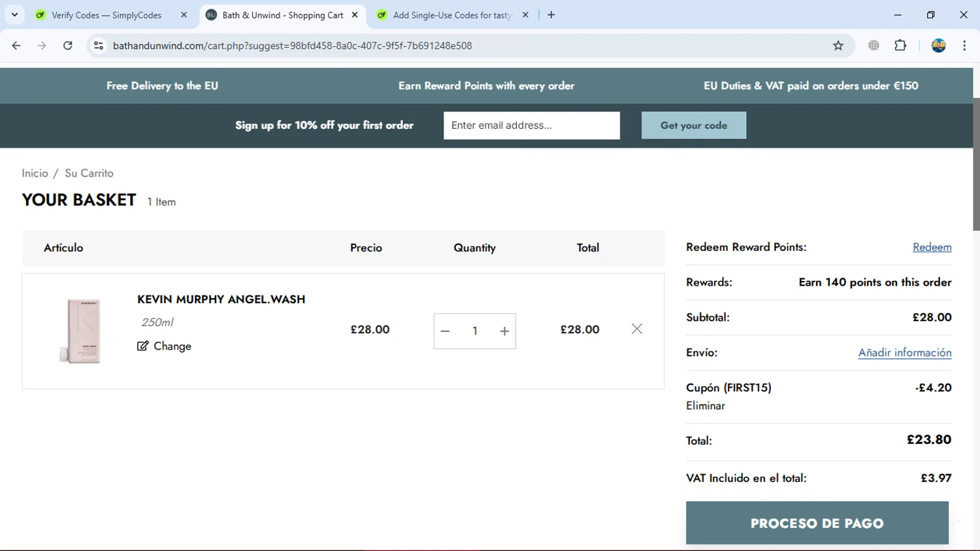This screenshot has width=980, height=551.
Task: Click the address bar URL
Action: click(x=292, y=46)
